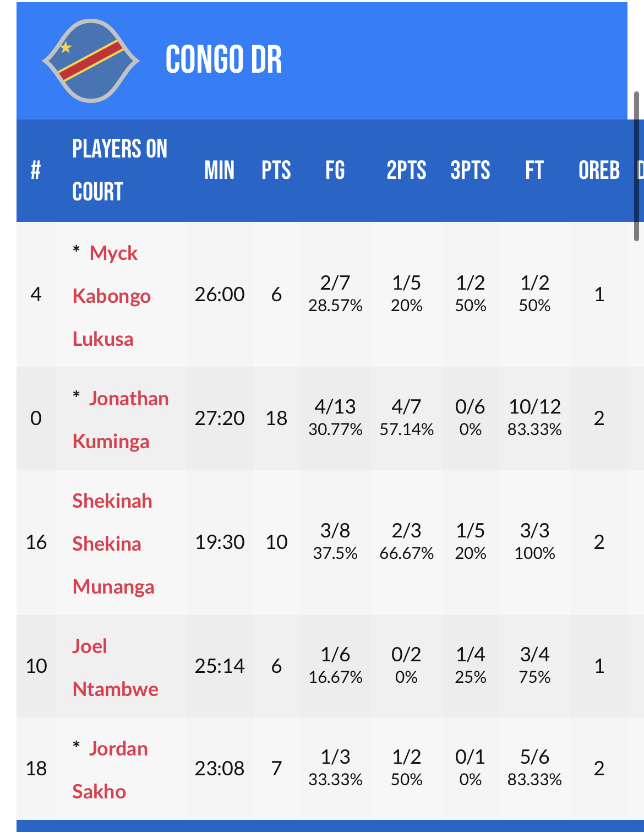Open Joel Ntambwe player profile

[x=116, y=667]
